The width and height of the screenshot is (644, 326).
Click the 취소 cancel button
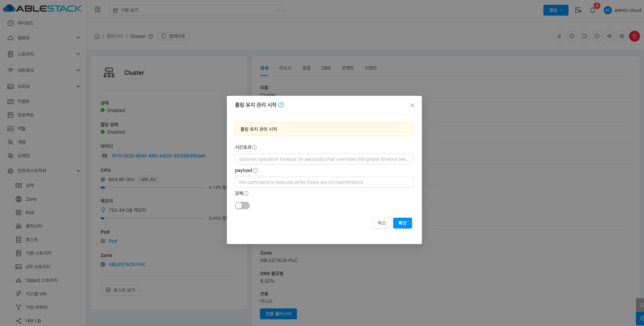(382, 223)
